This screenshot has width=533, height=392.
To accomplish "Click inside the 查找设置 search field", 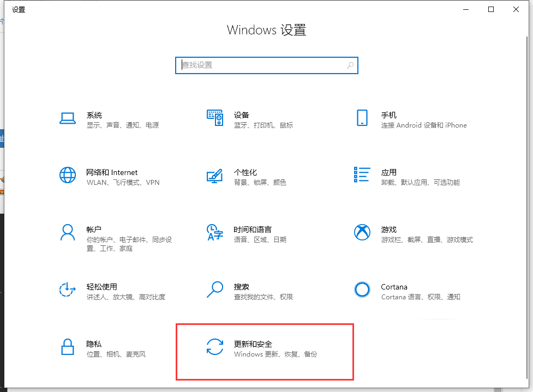I will point(262,65).
